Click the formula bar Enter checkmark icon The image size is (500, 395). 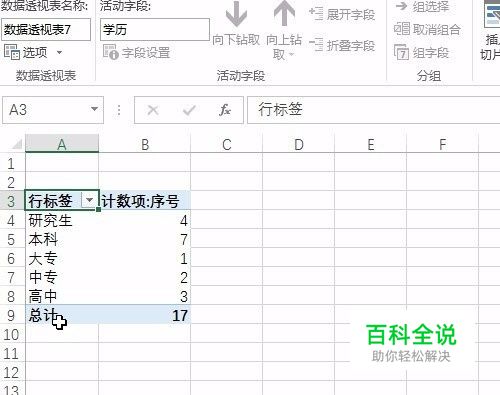(189, 110)
